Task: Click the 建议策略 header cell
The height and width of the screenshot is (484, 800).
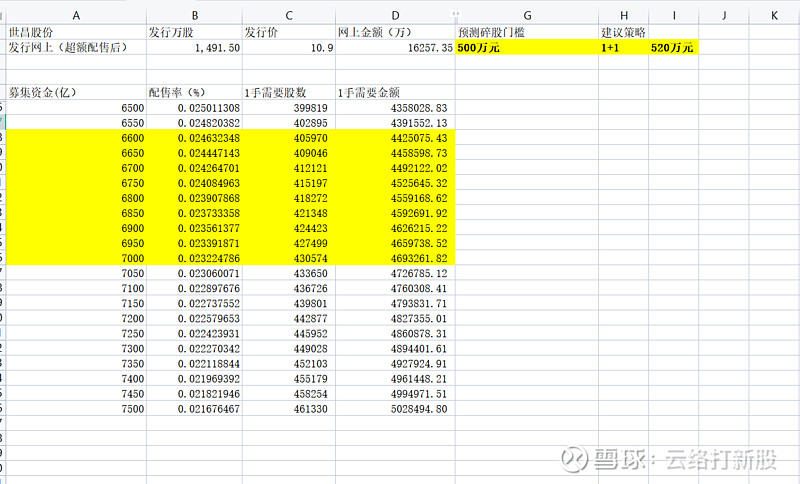Action: [x=622, y=32]
